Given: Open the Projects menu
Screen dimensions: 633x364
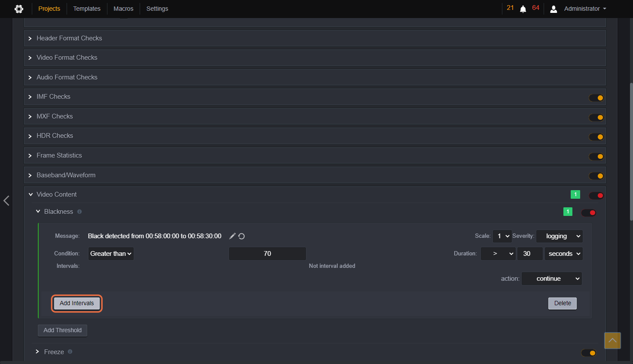Looking at the screenshot, I should (49, 9).
